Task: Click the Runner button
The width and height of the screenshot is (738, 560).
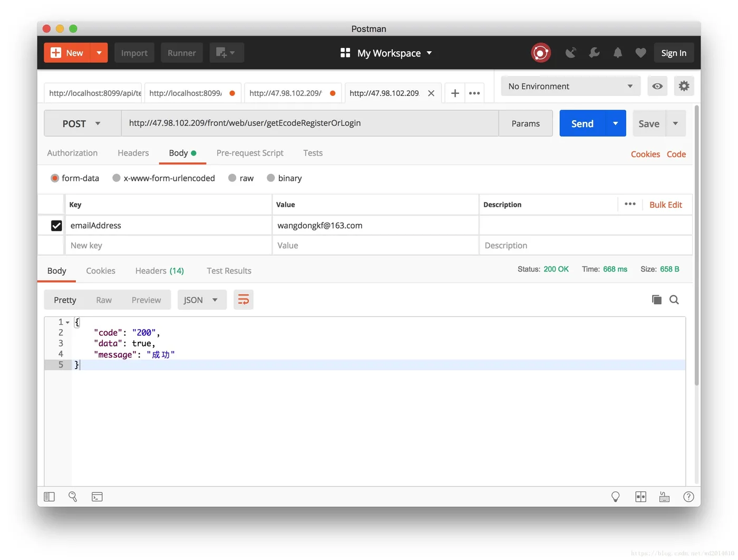Action: pos(182,53)
